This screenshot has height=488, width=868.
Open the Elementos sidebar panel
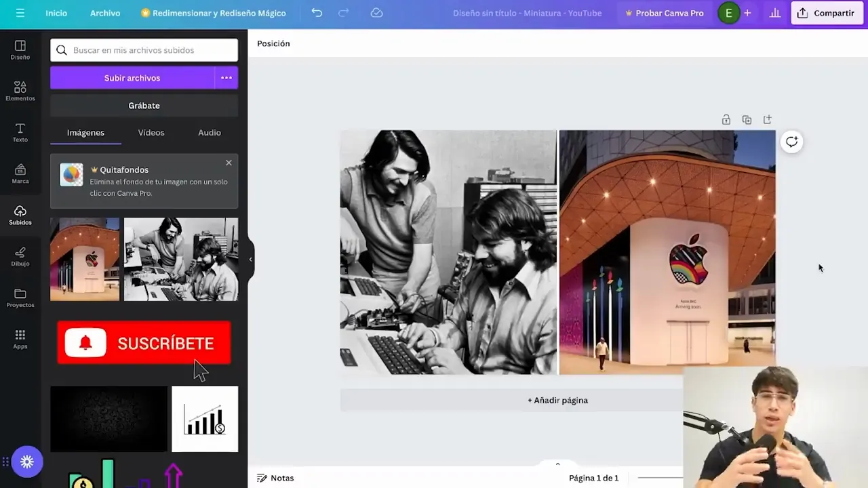(x=20, y=91)
